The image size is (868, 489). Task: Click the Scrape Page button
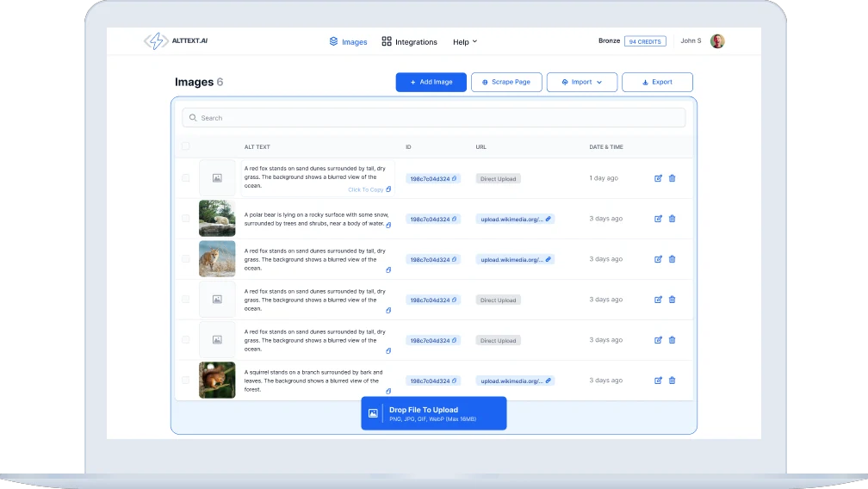506,82
